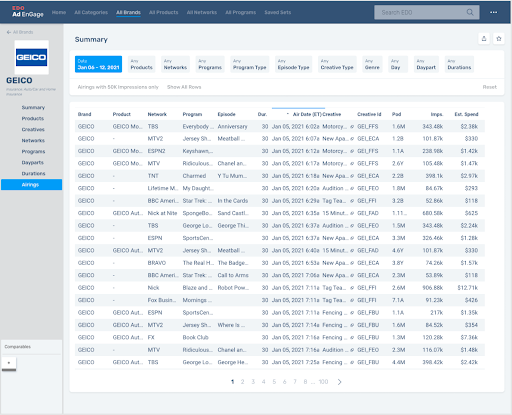Click the Reset filters link
The width and height of the screenshot is (512, 415).
490,87
